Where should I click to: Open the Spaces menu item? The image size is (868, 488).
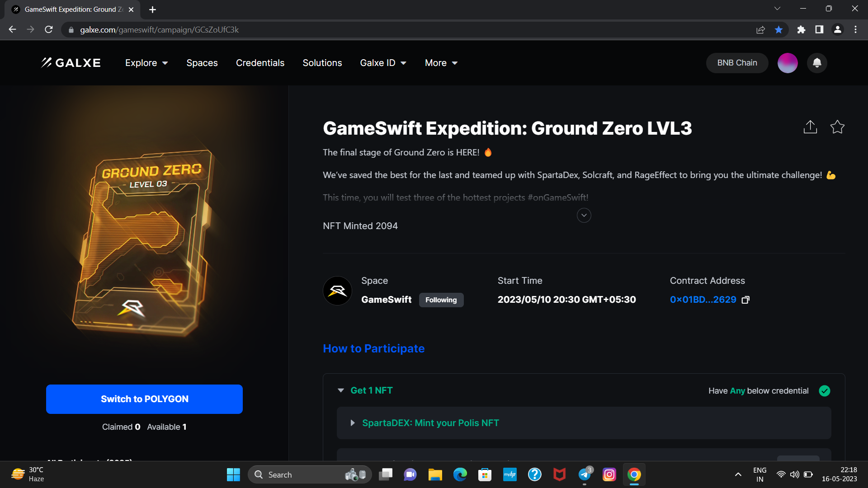pyautogui.click(x=202, y=63)
